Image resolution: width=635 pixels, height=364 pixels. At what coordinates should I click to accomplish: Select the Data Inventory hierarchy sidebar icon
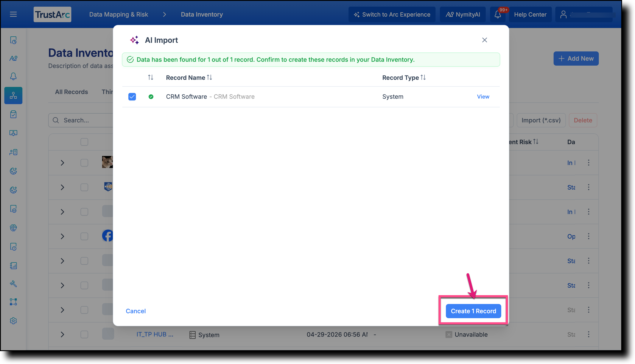(13, 96)
